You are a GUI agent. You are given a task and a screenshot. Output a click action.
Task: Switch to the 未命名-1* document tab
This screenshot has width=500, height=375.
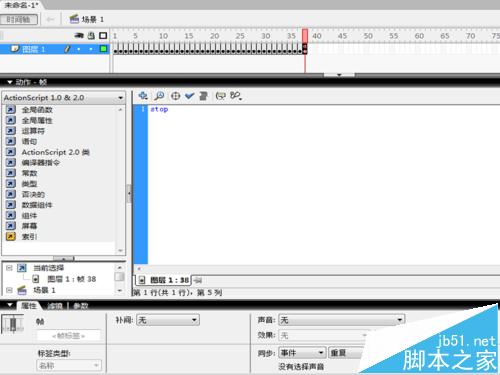tap(21, 5)
